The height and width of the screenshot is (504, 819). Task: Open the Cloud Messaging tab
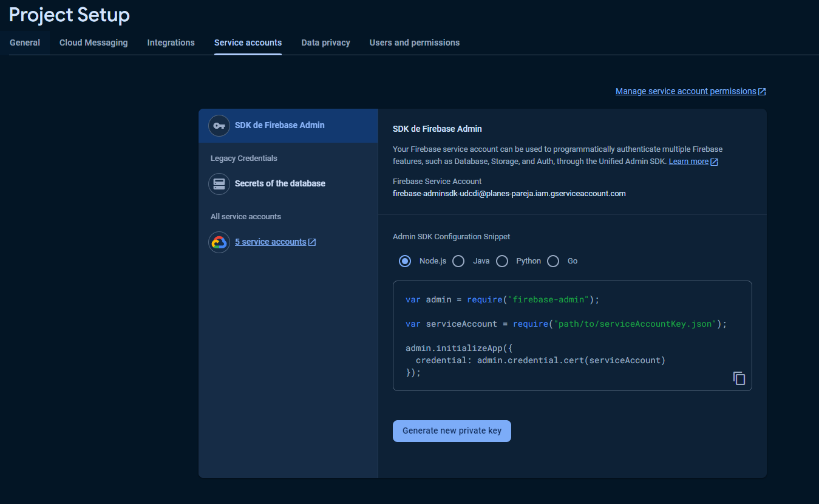[x=93, y=43]
